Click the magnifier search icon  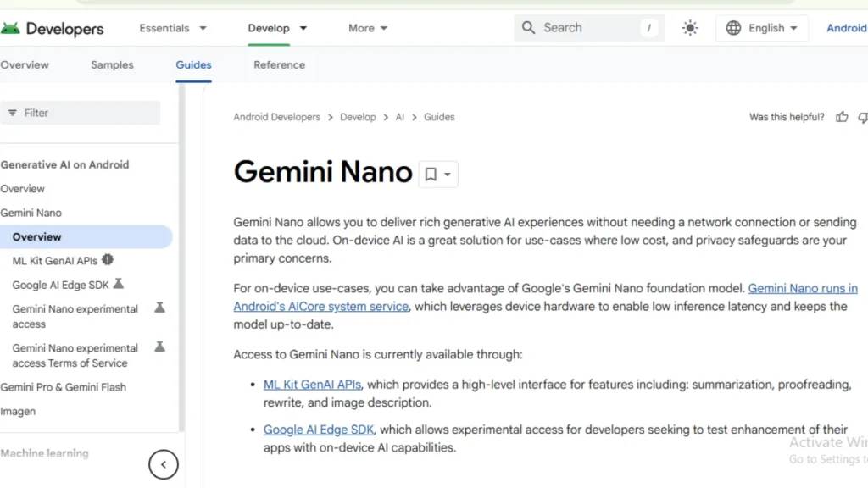(528, 28)
